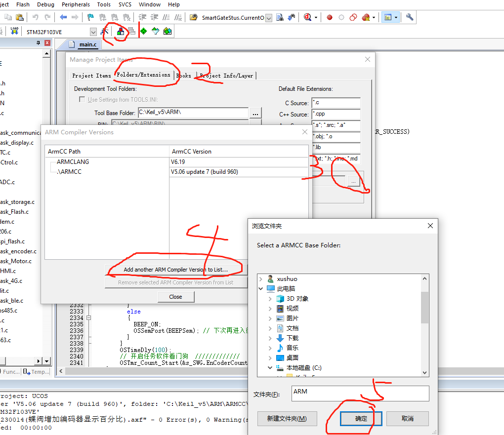Click the Incremental Find binoculars icon

pos(292,17)
